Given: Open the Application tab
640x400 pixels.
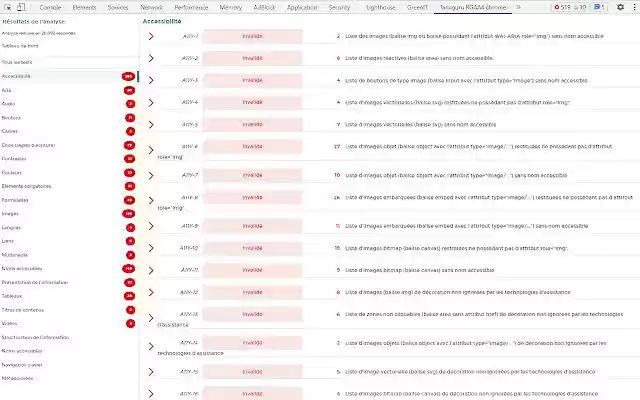Looking at the screenshot, I should coord(302,7).
